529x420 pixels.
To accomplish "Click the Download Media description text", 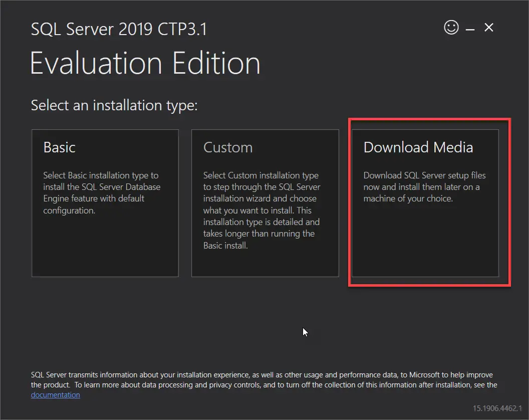I will pos(424,186).
